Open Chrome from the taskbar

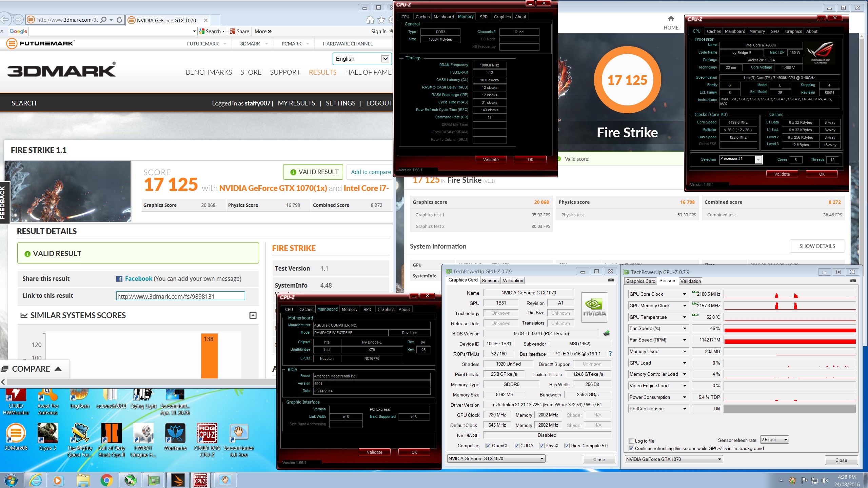(x=106, y=480)
